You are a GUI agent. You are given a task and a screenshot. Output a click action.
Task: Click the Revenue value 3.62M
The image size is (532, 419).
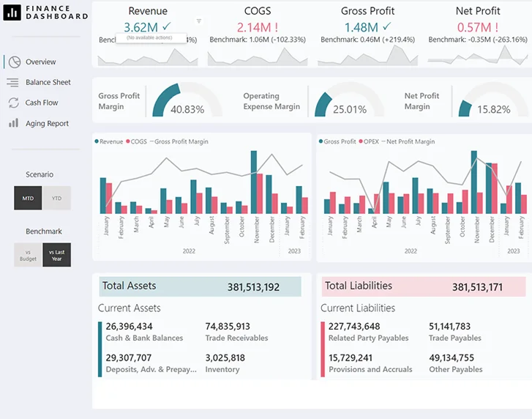[141, 27]
